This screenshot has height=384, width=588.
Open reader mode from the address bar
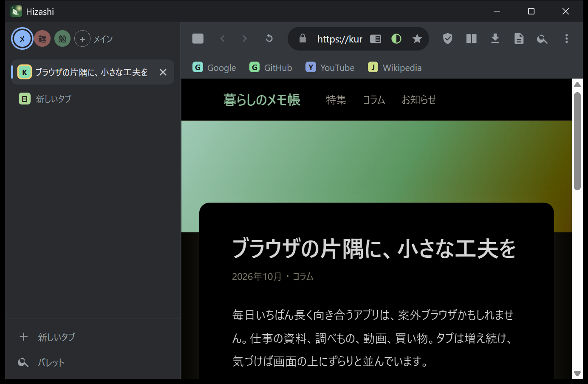tap(376, 39)
